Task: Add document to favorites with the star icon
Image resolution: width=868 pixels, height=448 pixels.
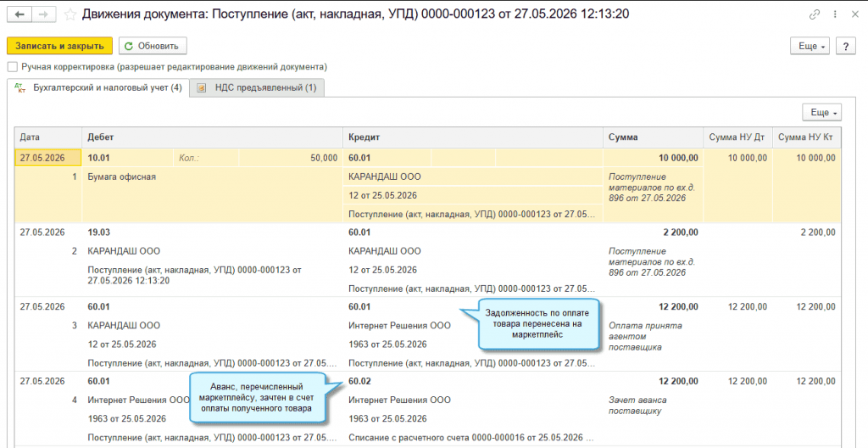Action: tap(70, 14)
